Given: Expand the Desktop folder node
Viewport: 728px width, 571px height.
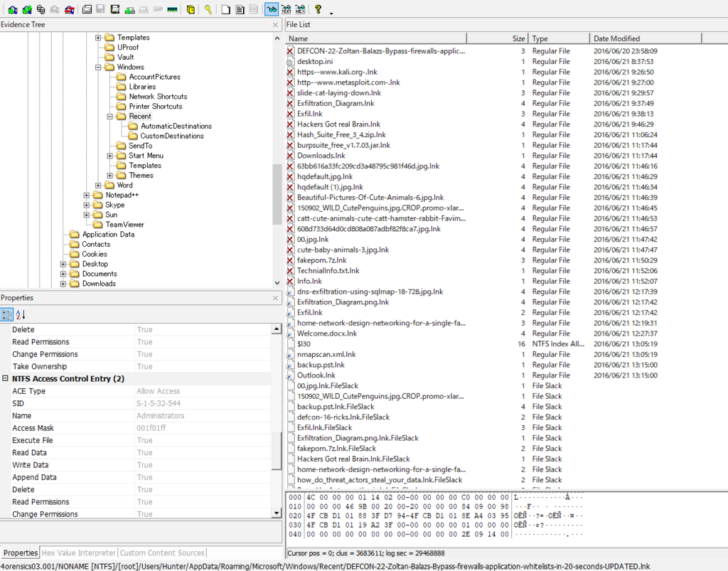Looking at the screenshot, I should pos(63,264).
